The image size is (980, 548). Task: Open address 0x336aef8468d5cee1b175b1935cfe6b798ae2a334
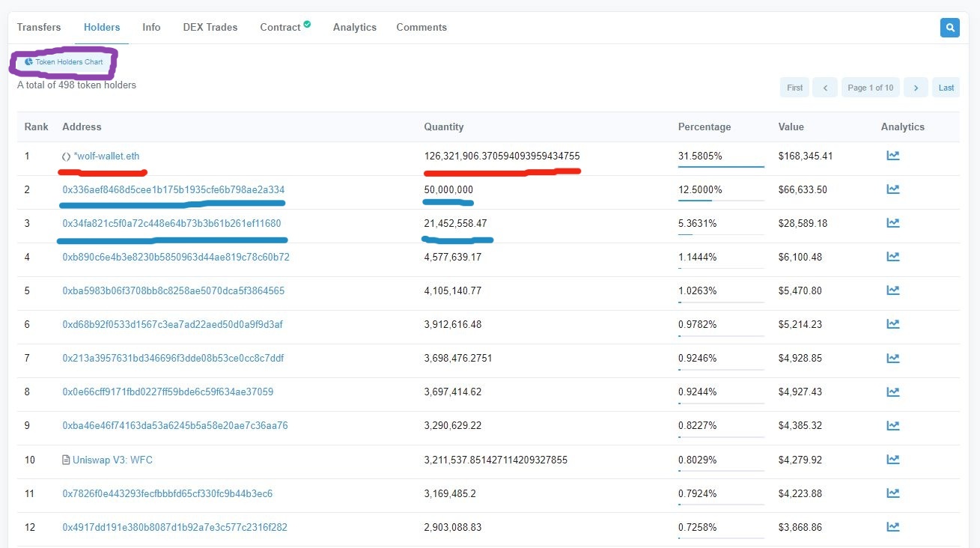pyautogui.click(x=174, y=189)
